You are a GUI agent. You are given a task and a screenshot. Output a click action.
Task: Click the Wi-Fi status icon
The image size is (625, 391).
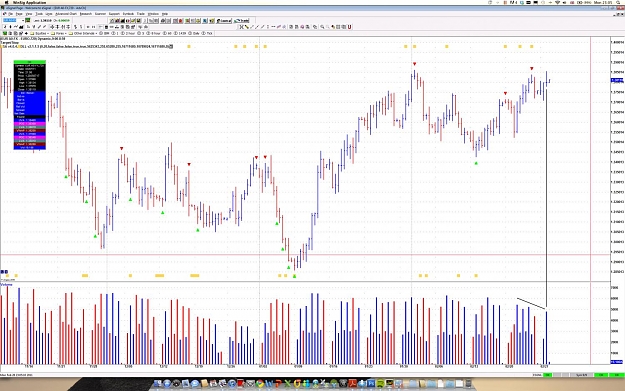[558, 2]
